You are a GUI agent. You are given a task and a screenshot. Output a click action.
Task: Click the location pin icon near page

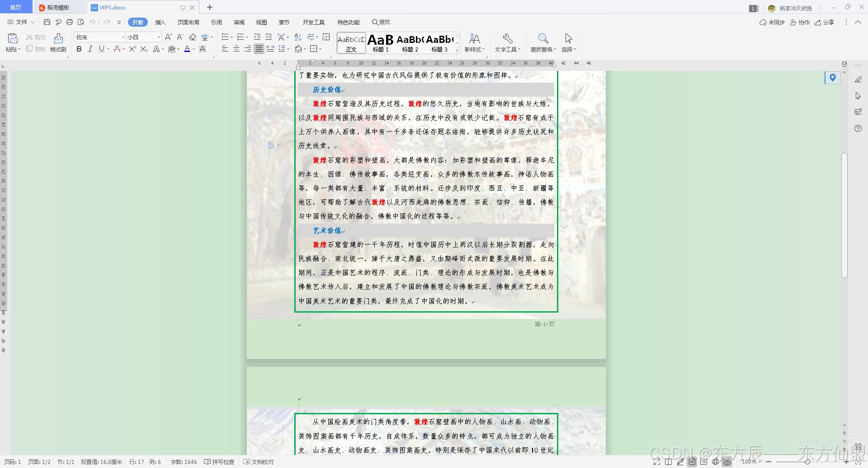point(832,78)
